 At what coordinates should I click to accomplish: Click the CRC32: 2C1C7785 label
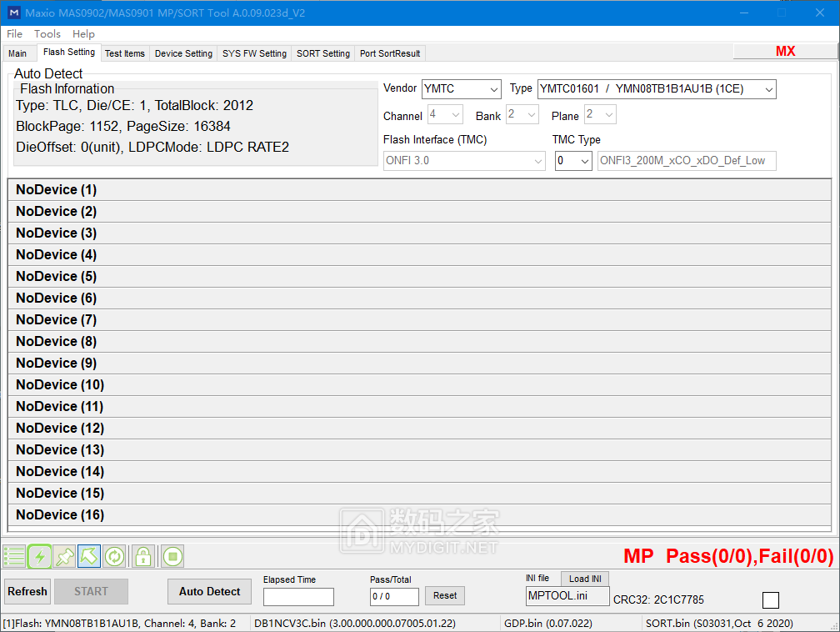[x=658, y=599]
